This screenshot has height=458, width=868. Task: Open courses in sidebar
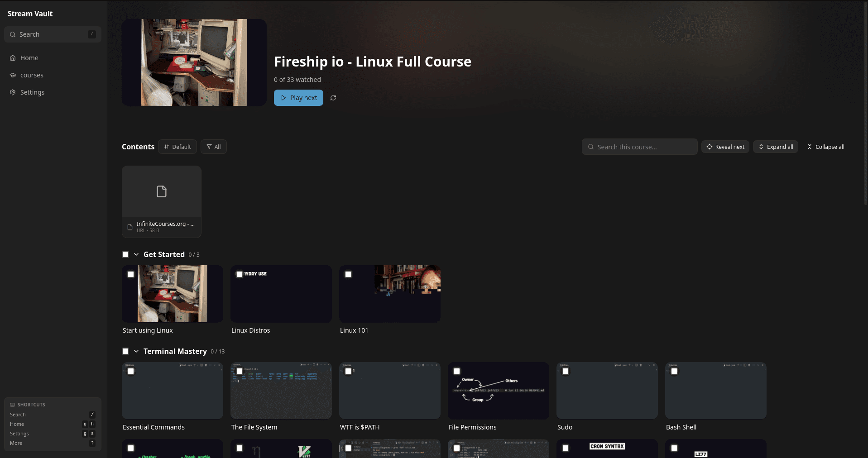click(x=53, y=75)
